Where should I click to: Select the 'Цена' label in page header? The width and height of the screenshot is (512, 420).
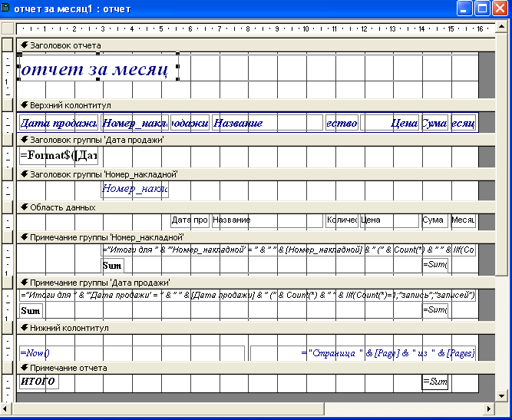coord(389,123)
